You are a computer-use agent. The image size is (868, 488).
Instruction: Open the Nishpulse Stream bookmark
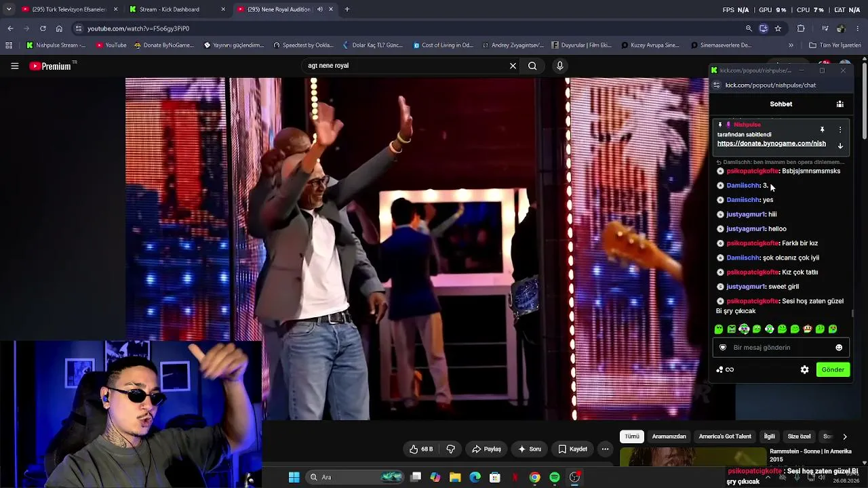click(x=56, y=45)
